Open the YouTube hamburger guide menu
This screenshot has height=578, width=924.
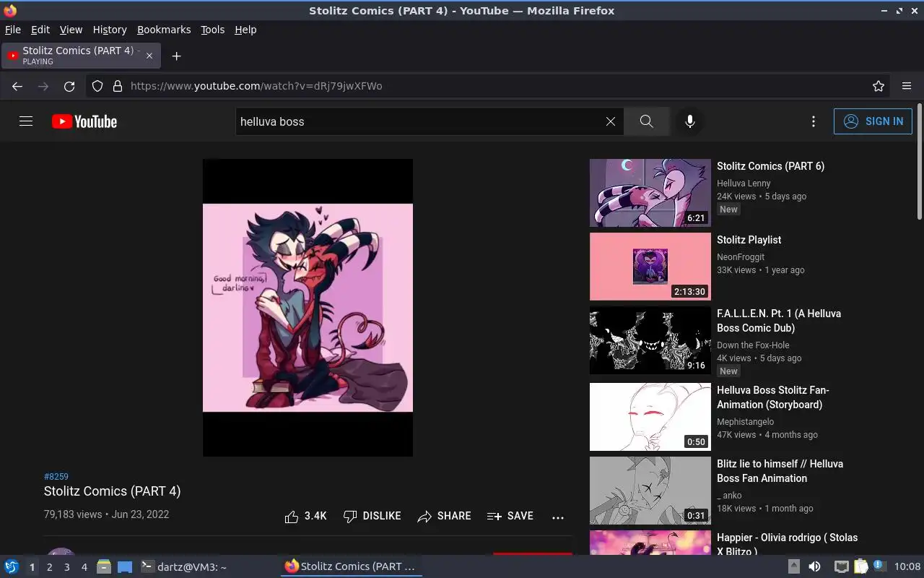click(26, 121)
